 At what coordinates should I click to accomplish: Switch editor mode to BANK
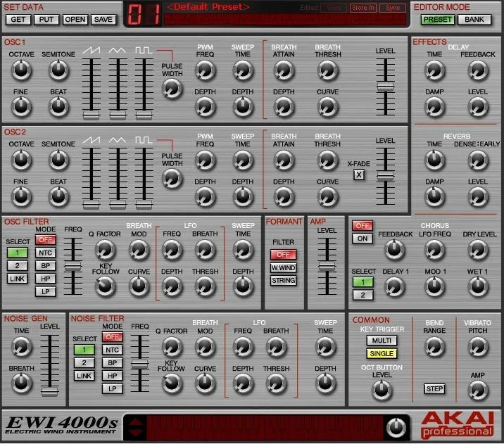point(474,20)
